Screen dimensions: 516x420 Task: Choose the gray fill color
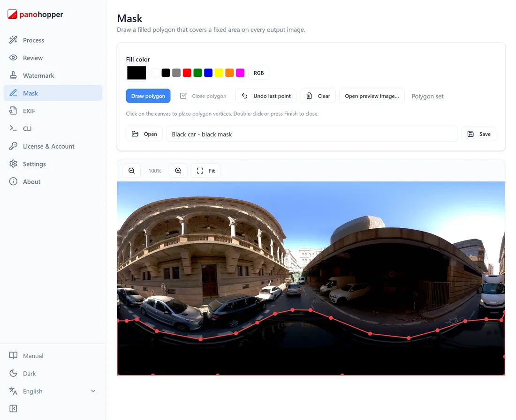[176, 73]
